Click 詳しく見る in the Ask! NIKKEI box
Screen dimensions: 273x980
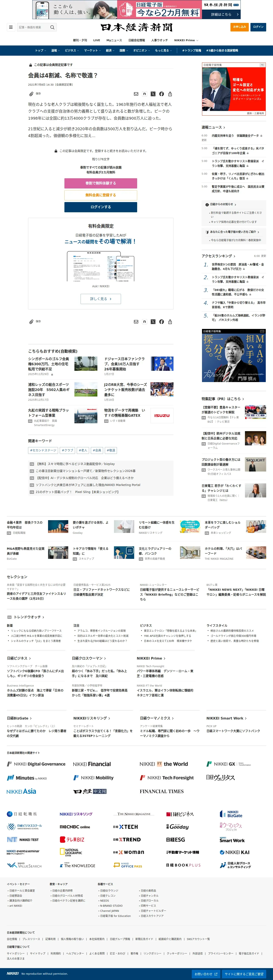tap(101, 299)
